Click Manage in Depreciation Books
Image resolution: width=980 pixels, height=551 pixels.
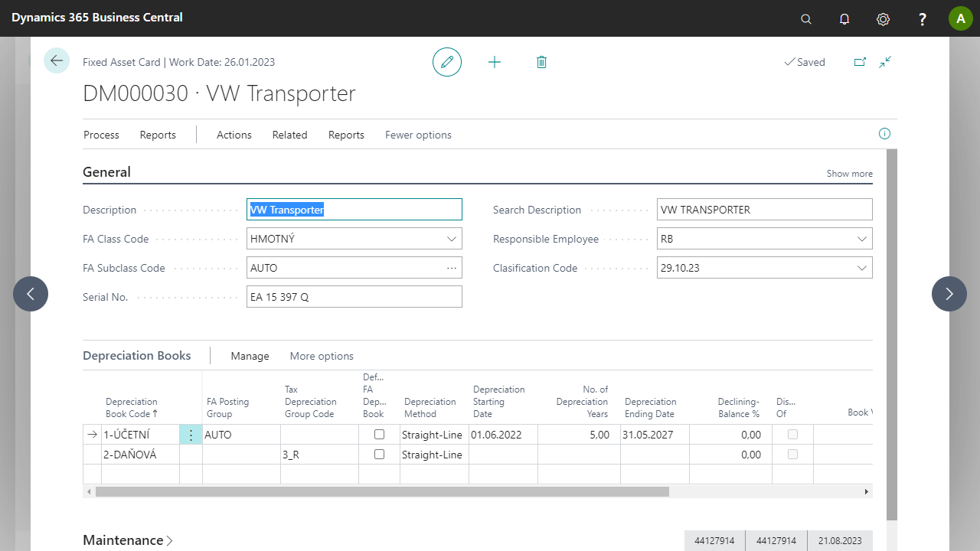click(x=250, y=356)
